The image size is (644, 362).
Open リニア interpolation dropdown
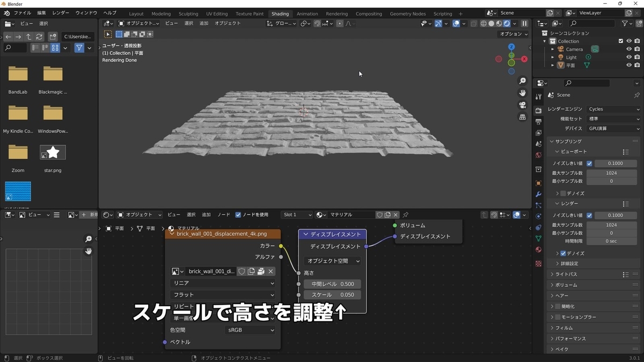(223, 283)
